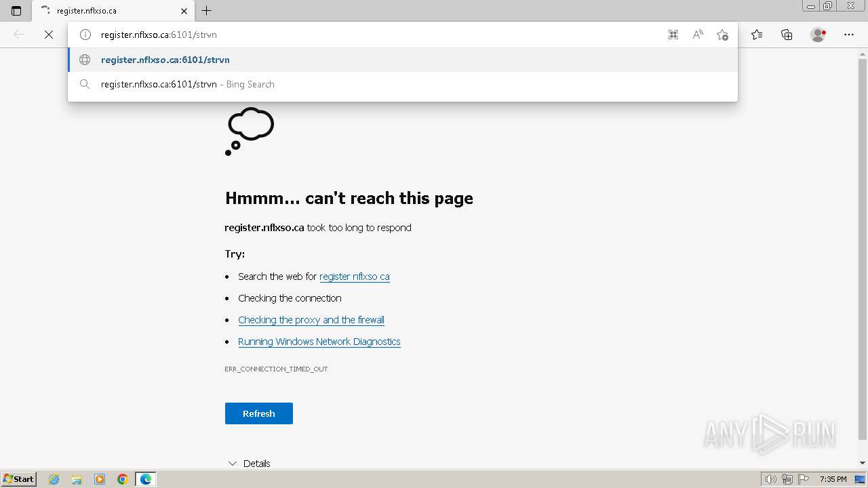Minimize the browser window
The image size is (868, 488).
(x=811, y=5)
